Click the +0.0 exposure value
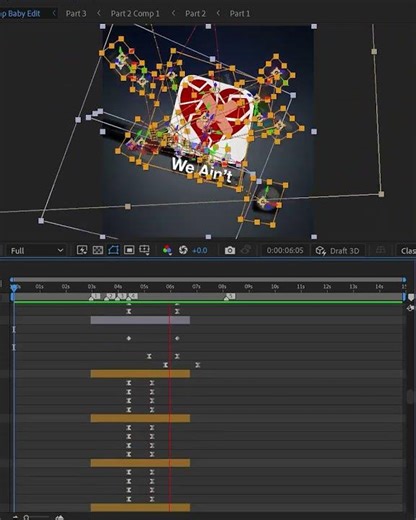 pos(200,250)
